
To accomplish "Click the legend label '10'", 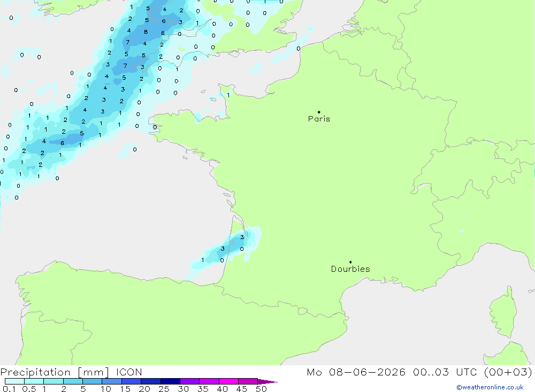I will [106, 389].
